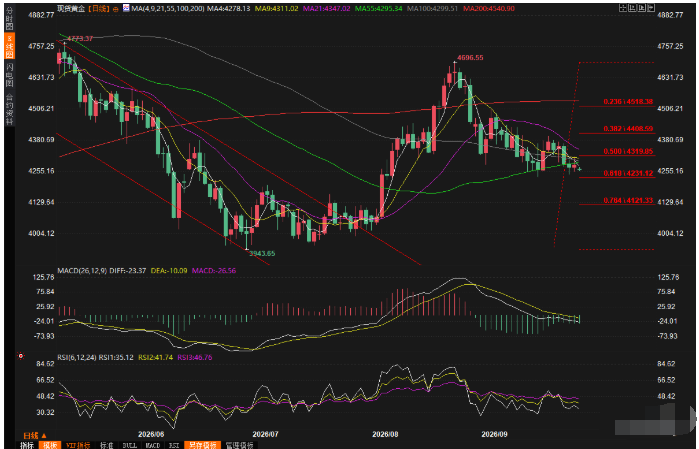Open the VIP指标 bottom tab

click(78, 445)
